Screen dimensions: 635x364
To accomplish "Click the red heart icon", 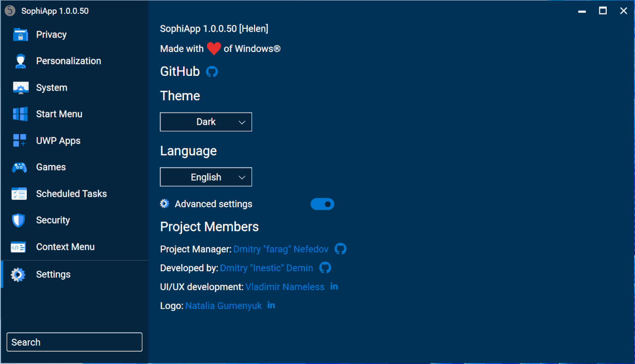I will pyautogui.click(x=214, y=49).
